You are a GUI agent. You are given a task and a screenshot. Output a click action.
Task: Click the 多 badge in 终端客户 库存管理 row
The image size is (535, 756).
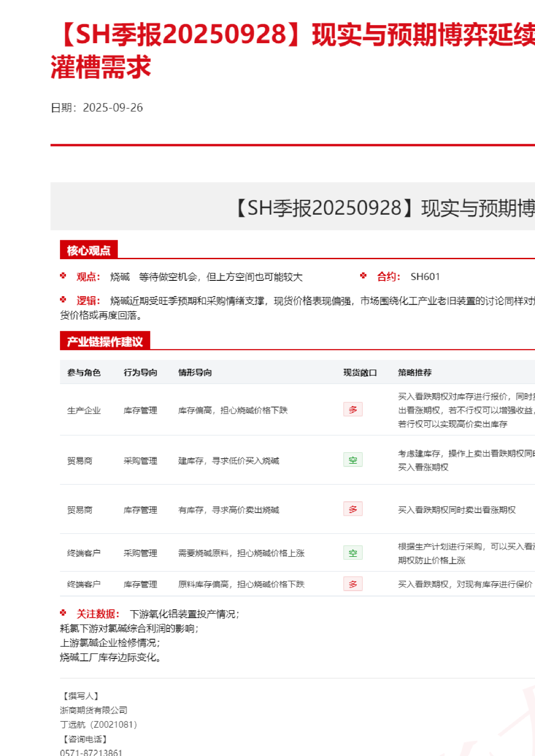pyautogui.click(x=353, y=584)
